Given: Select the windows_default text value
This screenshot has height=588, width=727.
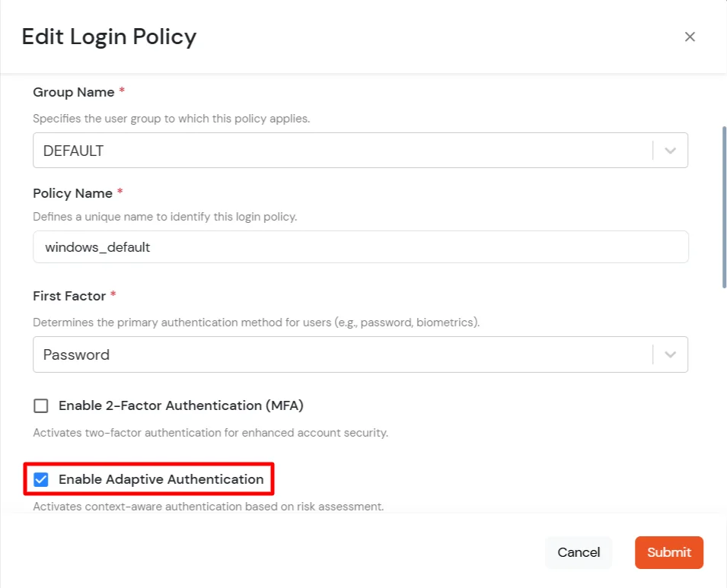Looking at the screenshot, I should 97,246.
